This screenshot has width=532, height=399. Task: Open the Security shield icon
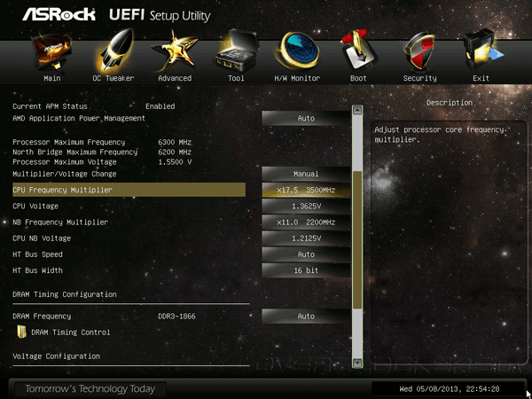click(419, 51)
